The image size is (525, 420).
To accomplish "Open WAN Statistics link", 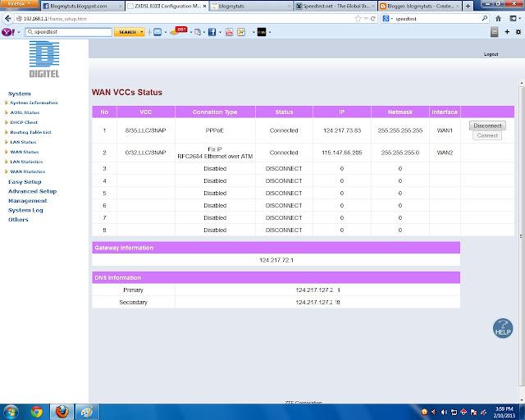I will (27, 171).
